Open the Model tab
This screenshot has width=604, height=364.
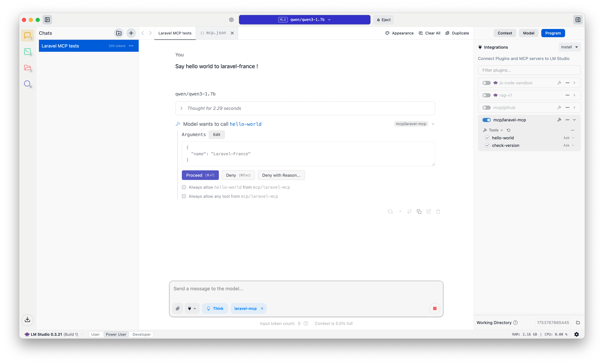pyautogui.click(x=529, y=33)
